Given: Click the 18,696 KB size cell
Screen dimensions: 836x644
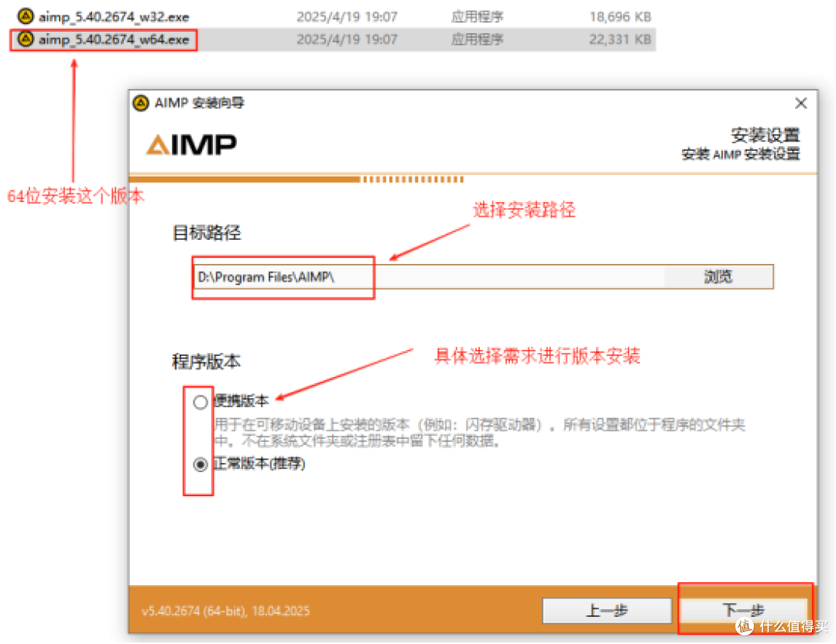Looking at the screenshot, I should pyautogui.click(x=620, y=17).
